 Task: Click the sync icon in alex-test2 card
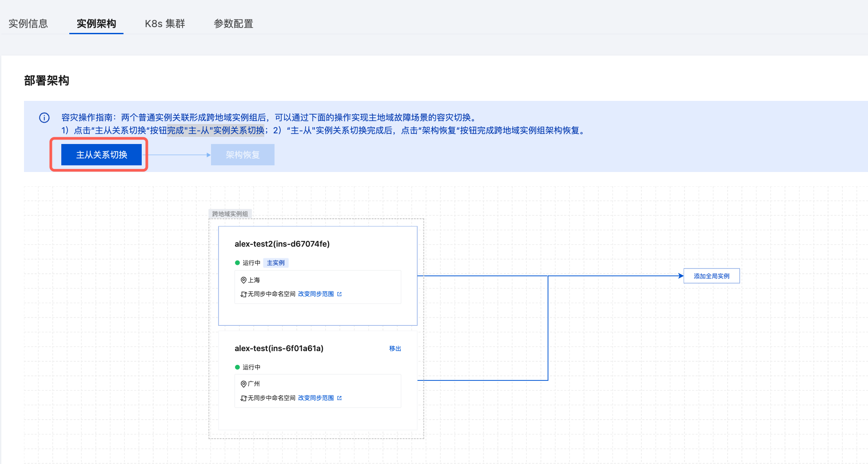click(243, 294)
